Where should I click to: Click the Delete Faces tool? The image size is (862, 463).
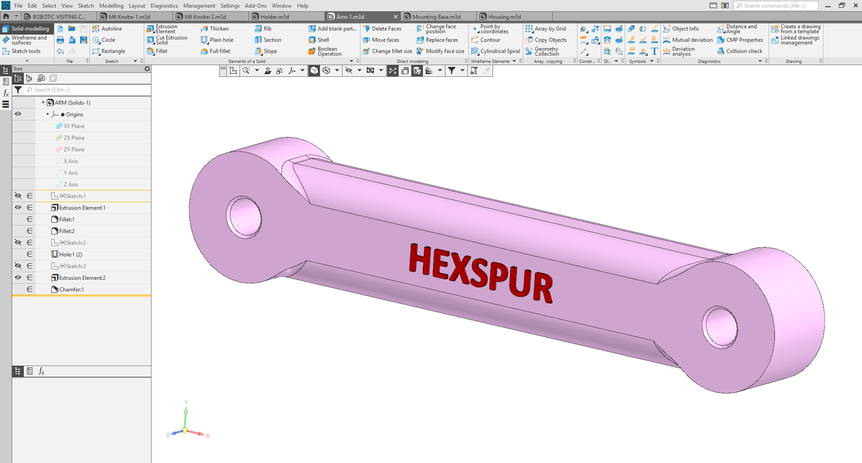pyautogui.click(x=382, y=29)
